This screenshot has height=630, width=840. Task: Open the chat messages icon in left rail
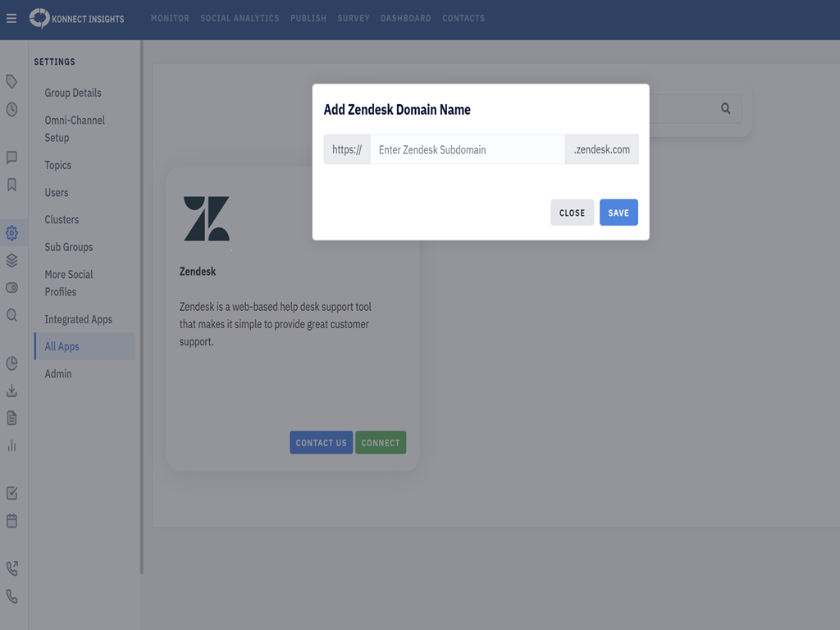coord(11,158)
